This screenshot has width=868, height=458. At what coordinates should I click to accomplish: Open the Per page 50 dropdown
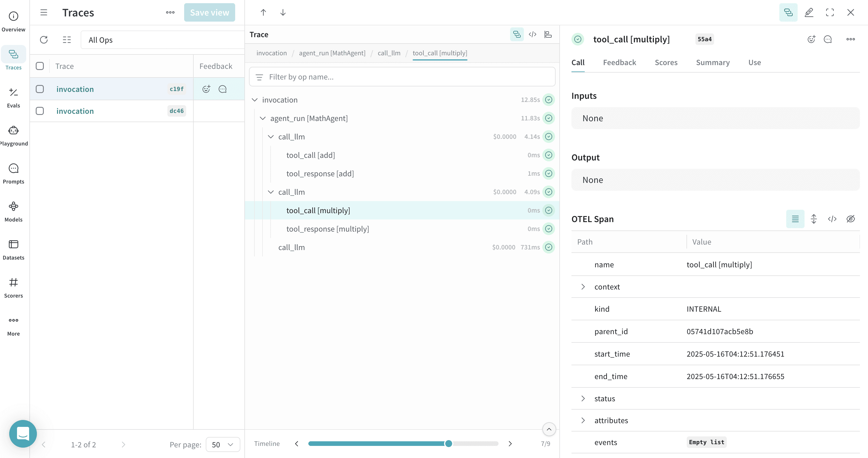[x=223, y=444]
